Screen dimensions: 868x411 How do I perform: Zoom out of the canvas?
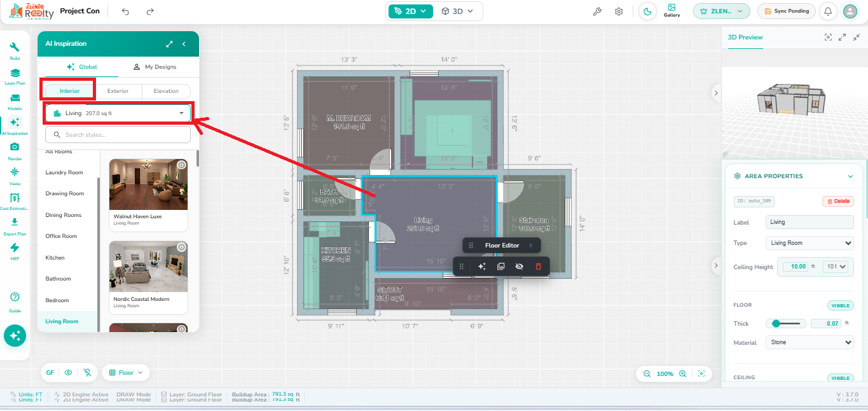[x=647, y=374]
